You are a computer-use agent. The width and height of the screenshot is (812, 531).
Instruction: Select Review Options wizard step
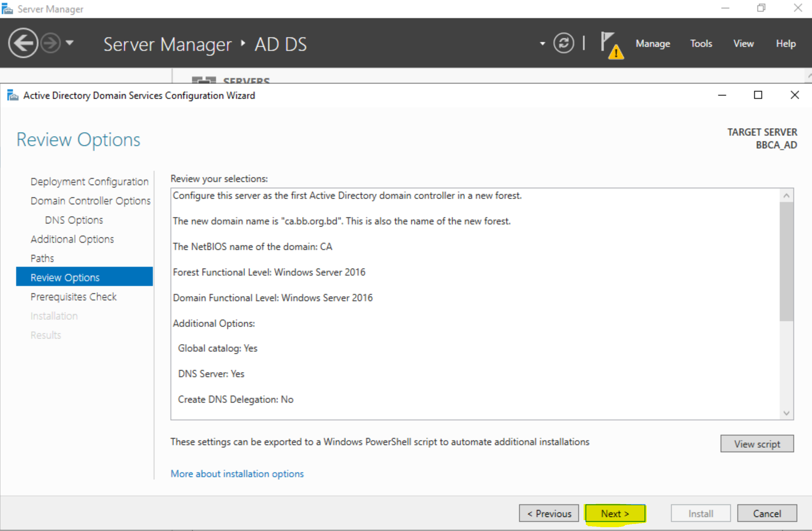click(84, 277)
